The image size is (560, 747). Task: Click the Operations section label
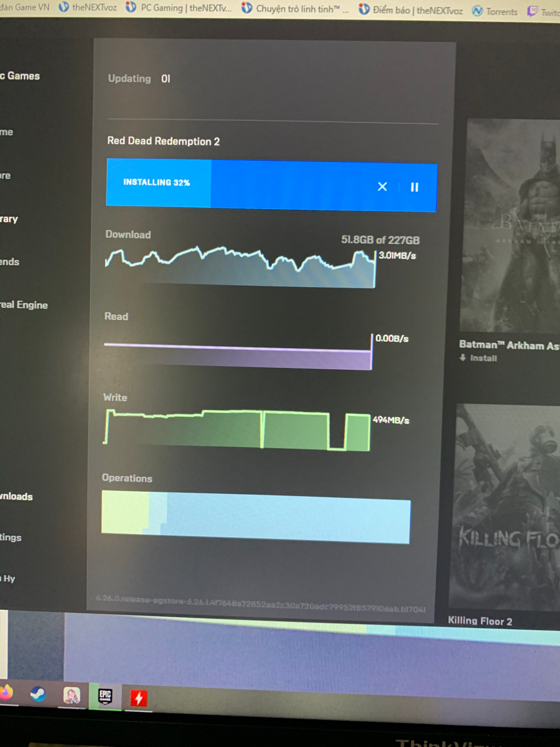127,478
